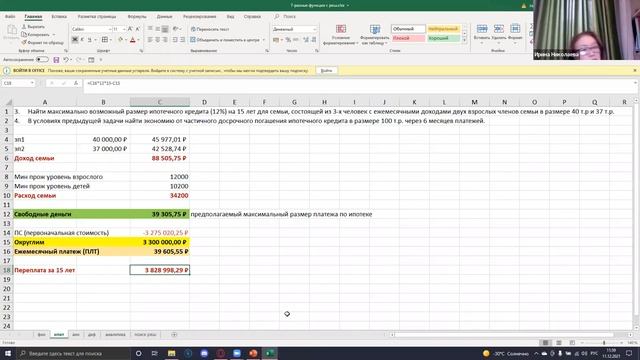Screen dimensions: 640x360
Task: Open Merge and Center dropdown arrow
Action: point(264,40)
